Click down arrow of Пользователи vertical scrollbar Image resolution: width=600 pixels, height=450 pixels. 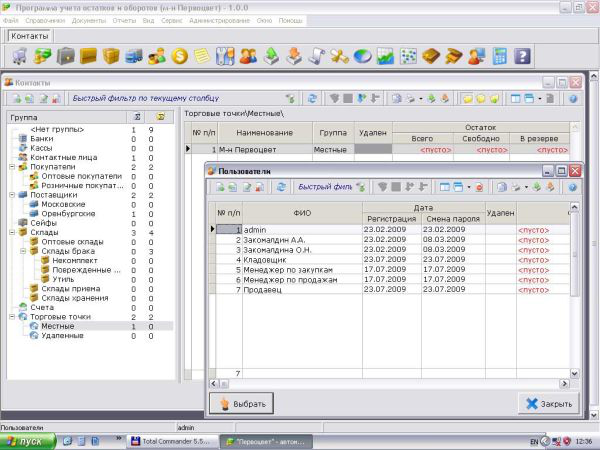point(574,373)
